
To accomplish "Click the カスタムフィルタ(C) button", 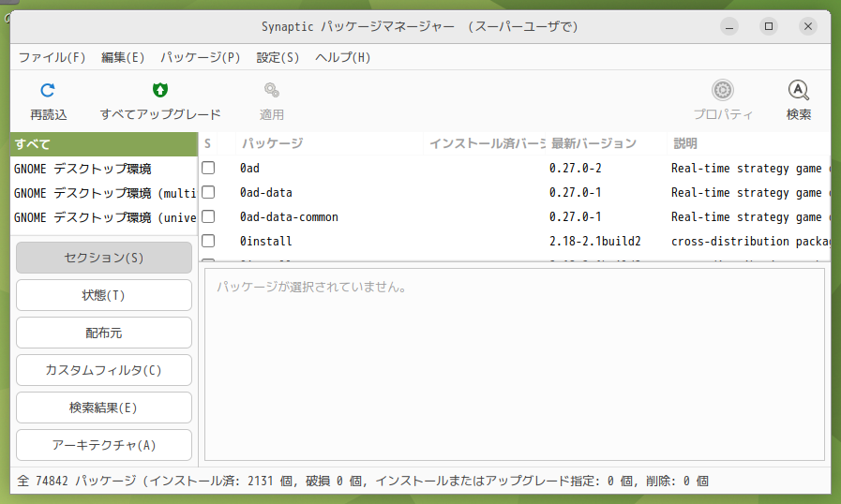I will click(x=104, y=370).
